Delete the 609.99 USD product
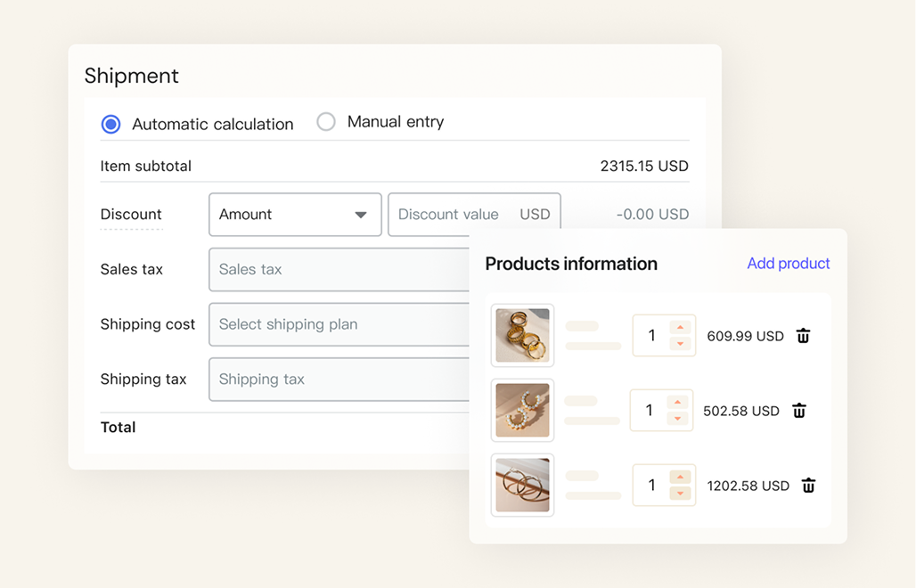916x588 pixels. click(803, 336)
